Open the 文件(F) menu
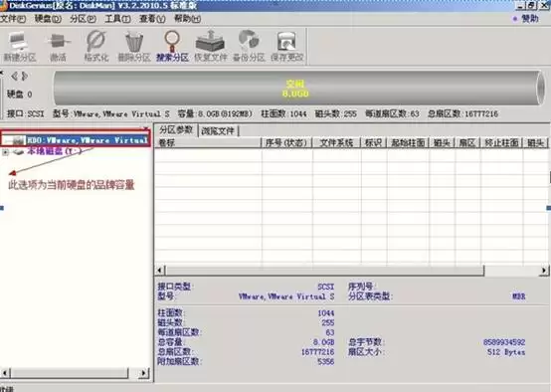551x392 pixels. click(13, 19)
